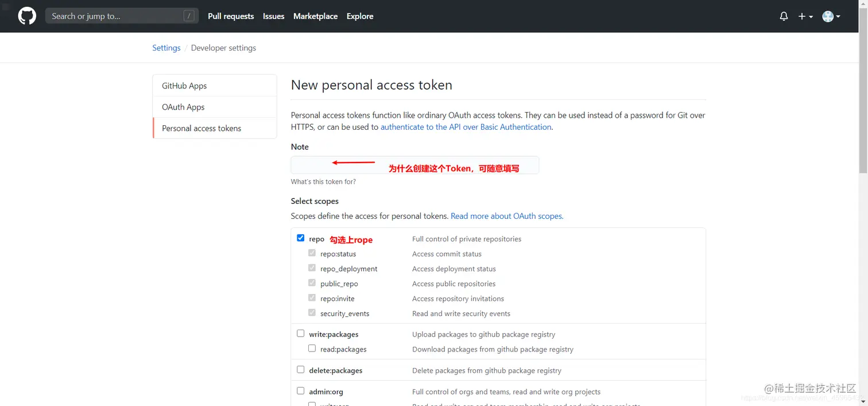
Task: Tick the delete:packages scope checkbox
Action: (301, 369)
